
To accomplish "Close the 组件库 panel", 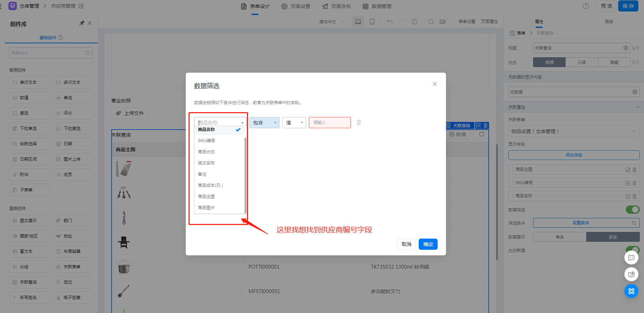I will coord(90,23).
